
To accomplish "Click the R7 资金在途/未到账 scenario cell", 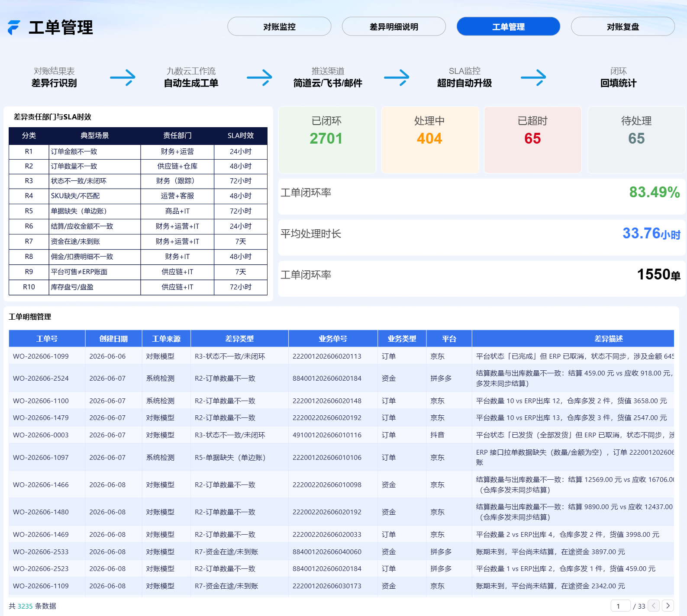I will 95,241.
